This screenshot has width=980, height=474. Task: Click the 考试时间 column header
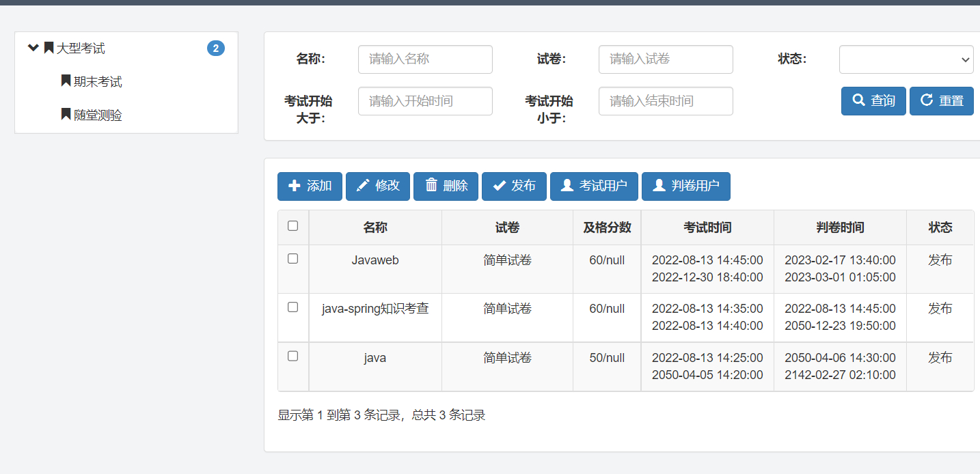click(x=707, y=227)
